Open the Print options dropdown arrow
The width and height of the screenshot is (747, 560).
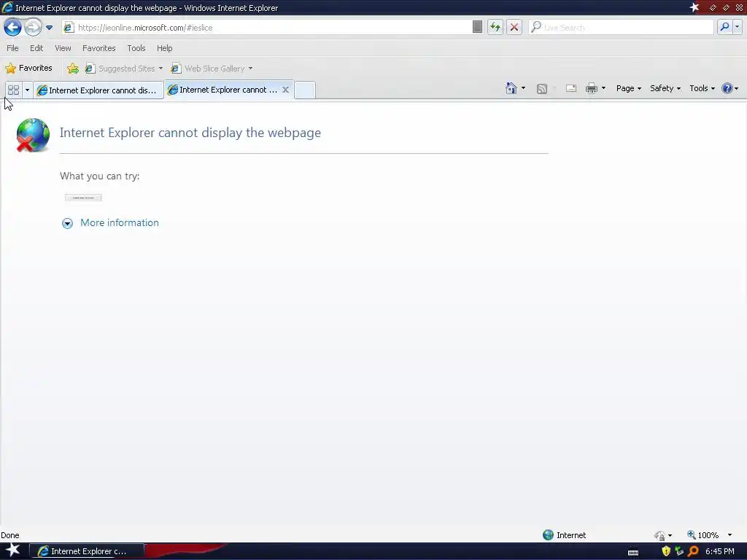(603, 88)
